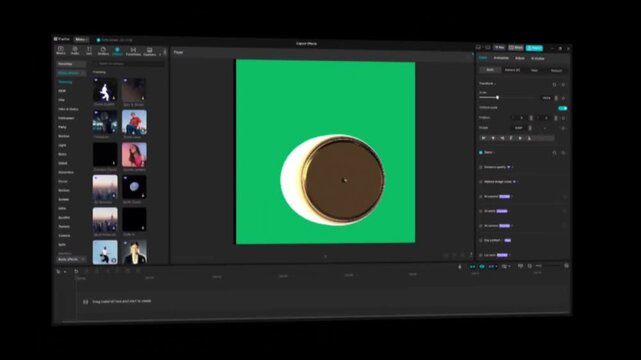
Task: Open the Mask sub-tab
Action: 534,71
